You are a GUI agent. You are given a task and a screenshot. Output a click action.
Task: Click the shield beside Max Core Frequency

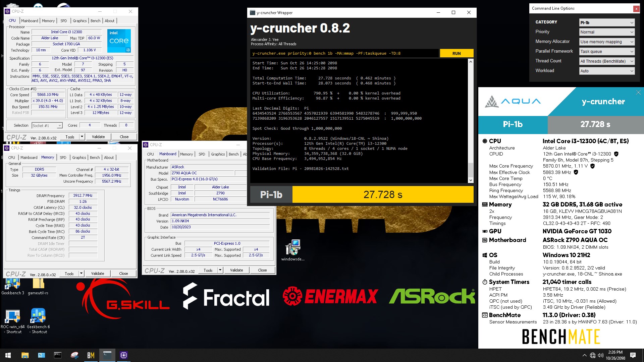(x=592, y=166)
